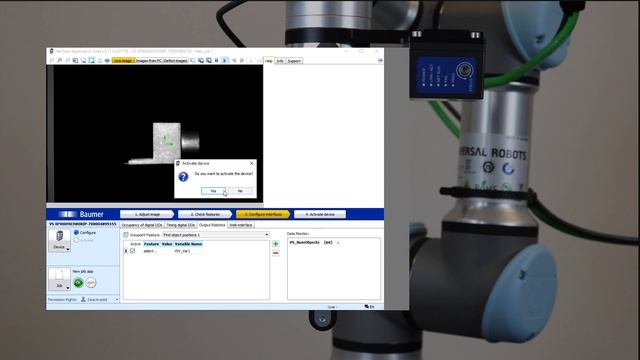Select the Live image source
The image size is (640, 360).
(x=123, y=61)
